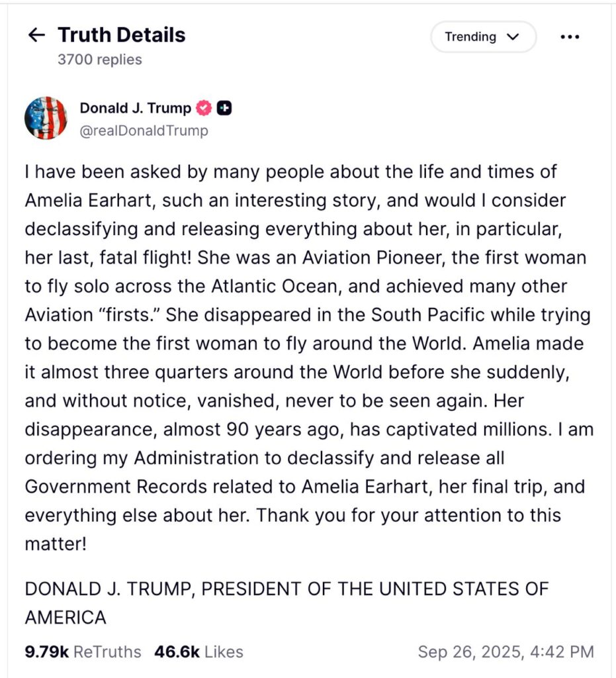The image size is (616, 678).
Task: Open the flag-themed profile avatar
Action: tap(46, 118)
